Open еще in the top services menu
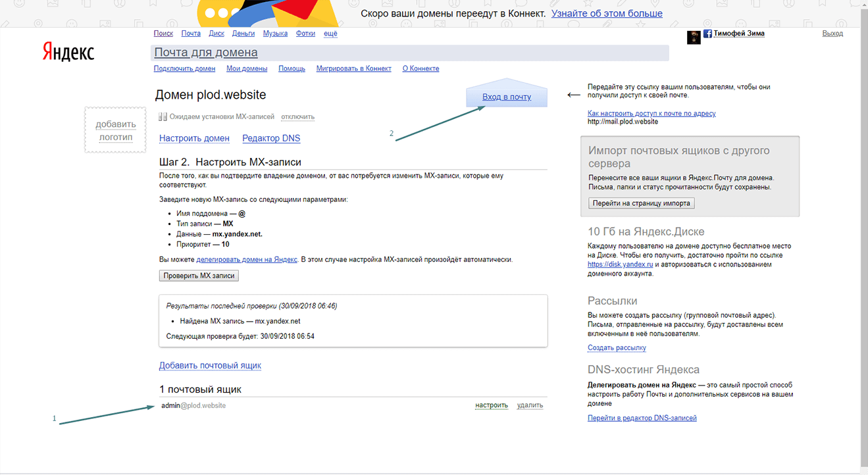The width and height of the screenshot is (868, 475). [x=330, y=34]
